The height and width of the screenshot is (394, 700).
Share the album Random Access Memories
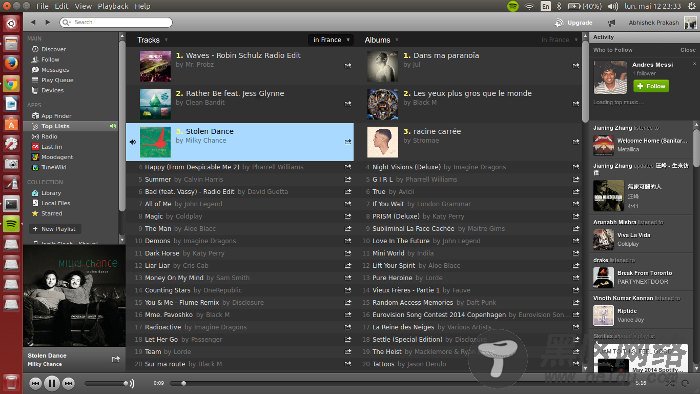coord(576,303)
